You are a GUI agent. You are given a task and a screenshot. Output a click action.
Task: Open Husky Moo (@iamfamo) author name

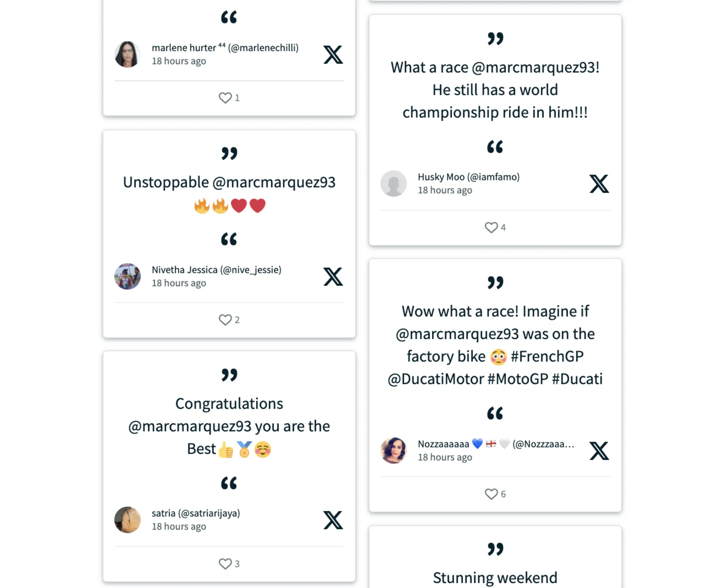(x=468, y=177)
